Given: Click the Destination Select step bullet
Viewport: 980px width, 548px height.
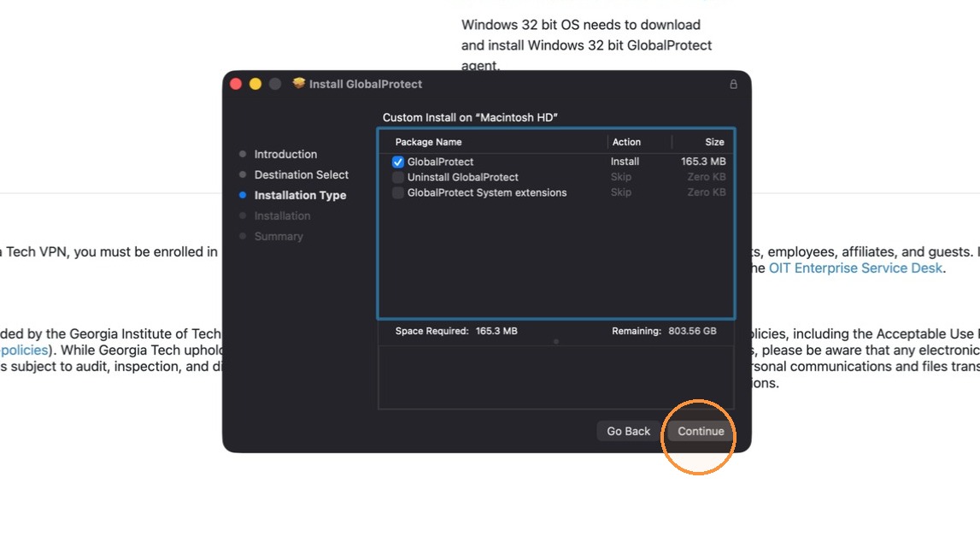Looking at the screenshot, I should pos(243,174).
